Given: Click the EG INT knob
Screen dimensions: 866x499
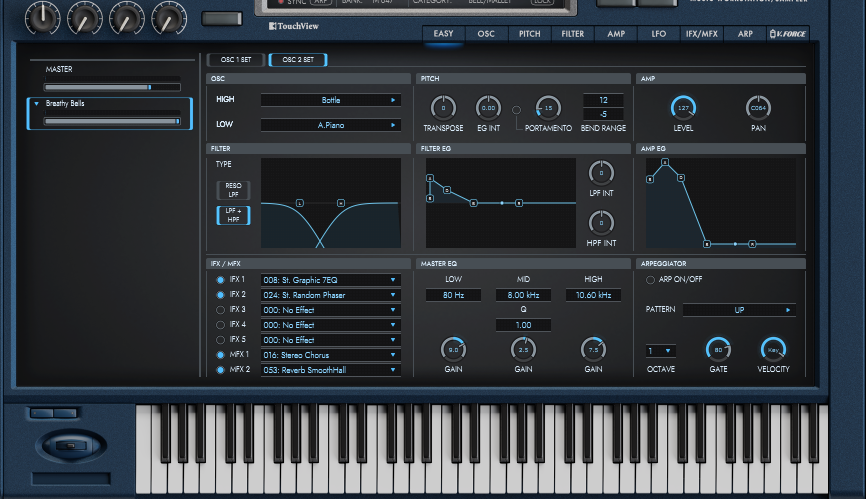Looking at the screenshot, I should point(488,108).
